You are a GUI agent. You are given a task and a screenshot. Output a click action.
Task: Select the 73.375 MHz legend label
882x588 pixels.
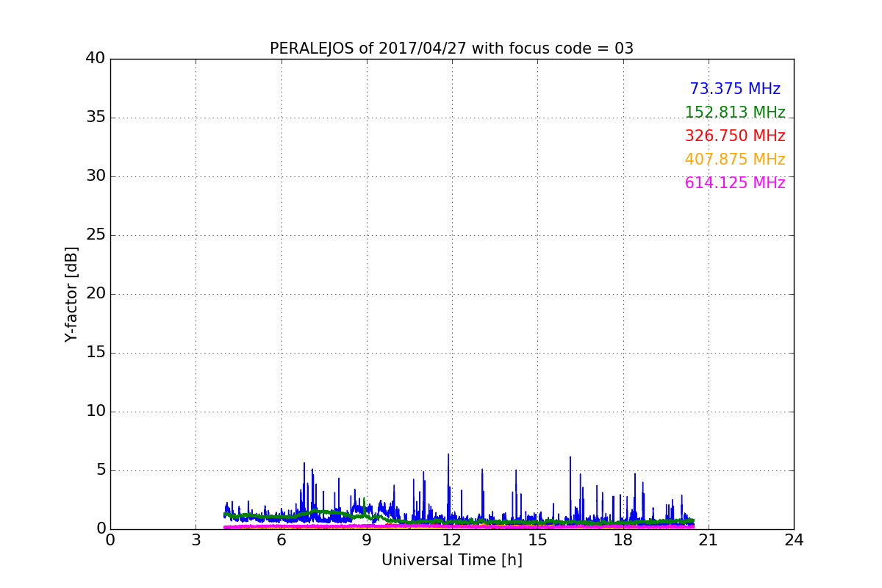click(x=735, y=89)
